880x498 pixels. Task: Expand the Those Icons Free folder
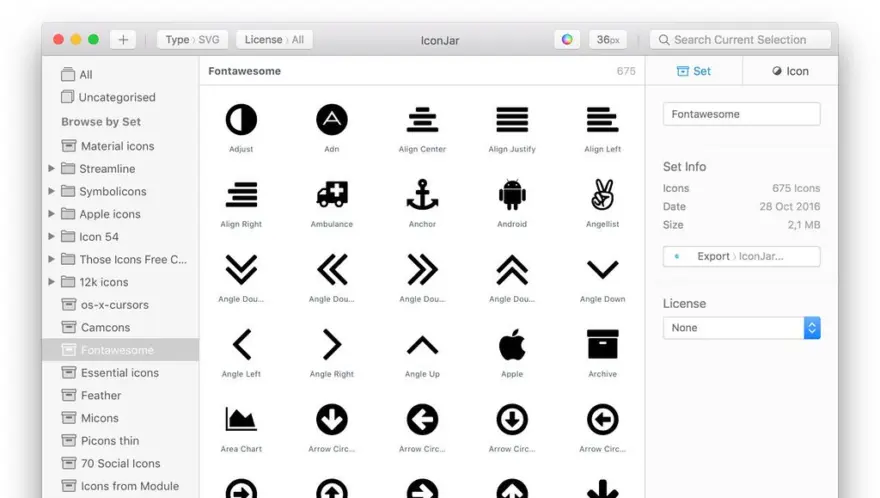51,259
